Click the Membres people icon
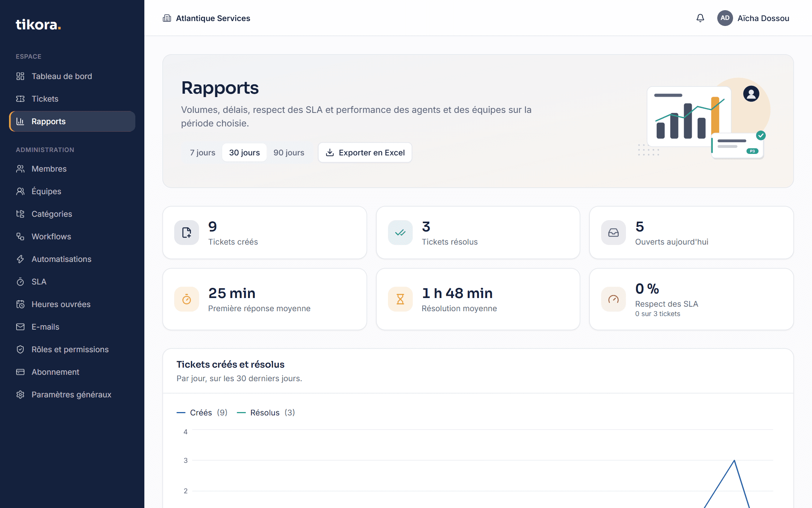Screen dimensions: 812x508 pos(20,169)
